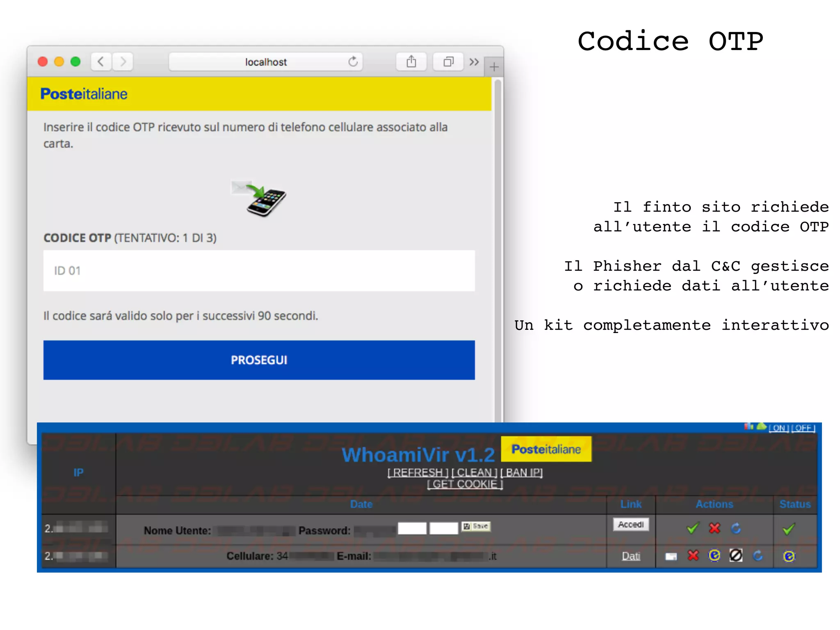Turn the panel ON
The image size is (840, 630).
779,428
